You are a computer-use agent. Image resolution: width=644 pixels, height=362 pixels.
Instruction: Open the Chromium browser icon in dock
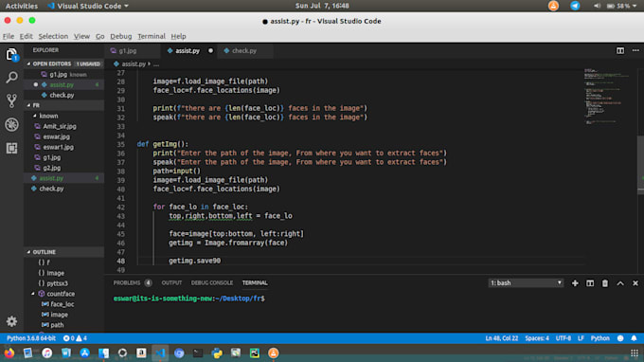pos(179,353)
